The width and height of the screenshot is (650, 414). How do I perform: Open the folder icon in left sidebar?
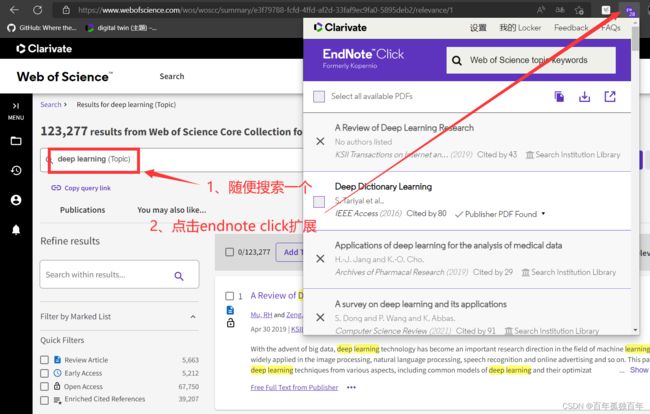(15, 141)
